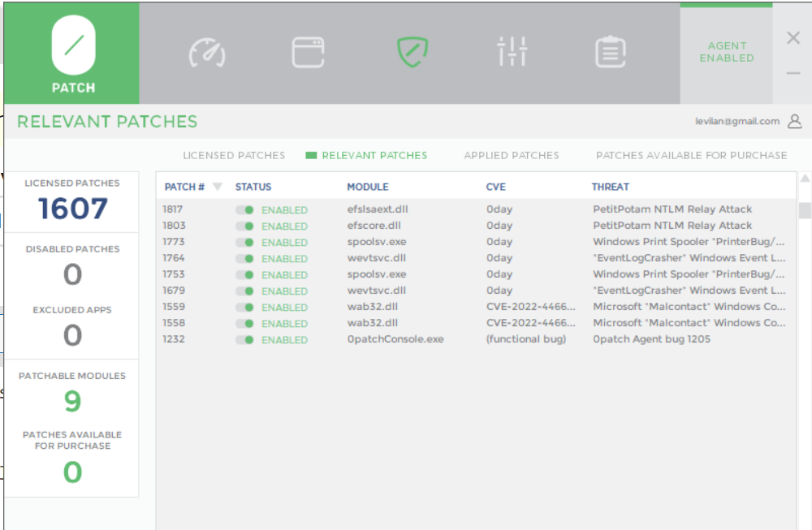This screenshot has height=530, width=812.
Task: Sort the list by Status column
Action: (253, 187)
